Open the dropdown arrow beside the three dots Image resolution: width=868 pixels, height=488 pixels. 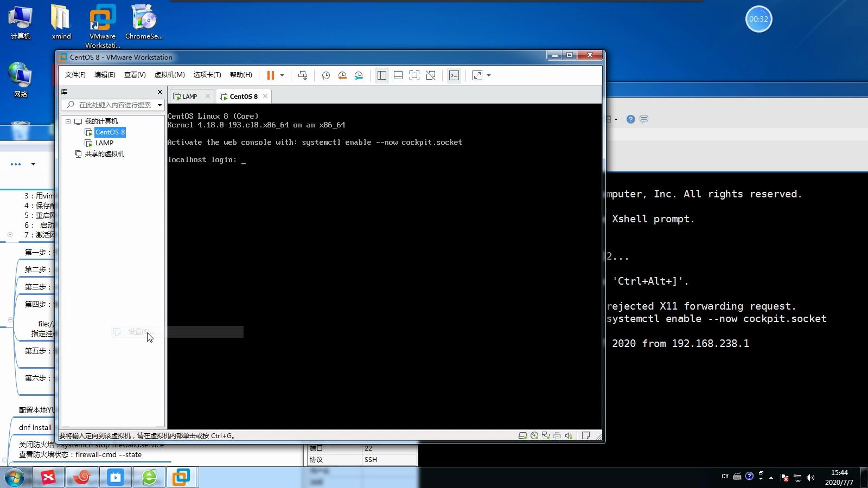pos(33,164)
